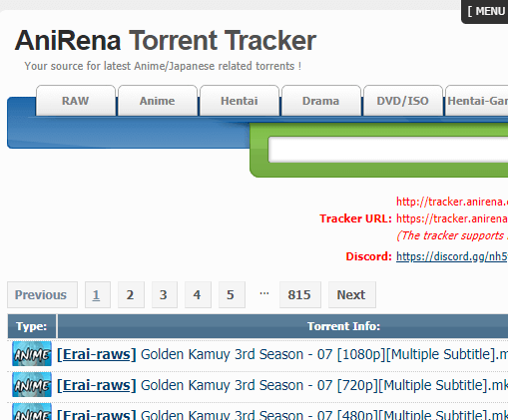Go to page 3 of results
Screen dimensions: 508x420
165,295
